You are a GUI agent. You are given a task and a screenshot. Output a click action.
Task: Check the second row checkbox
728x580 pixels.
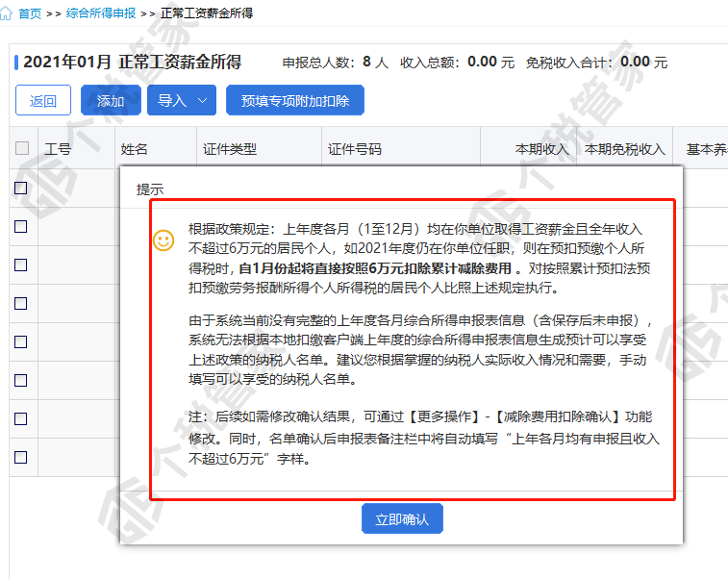coord(21,227)
